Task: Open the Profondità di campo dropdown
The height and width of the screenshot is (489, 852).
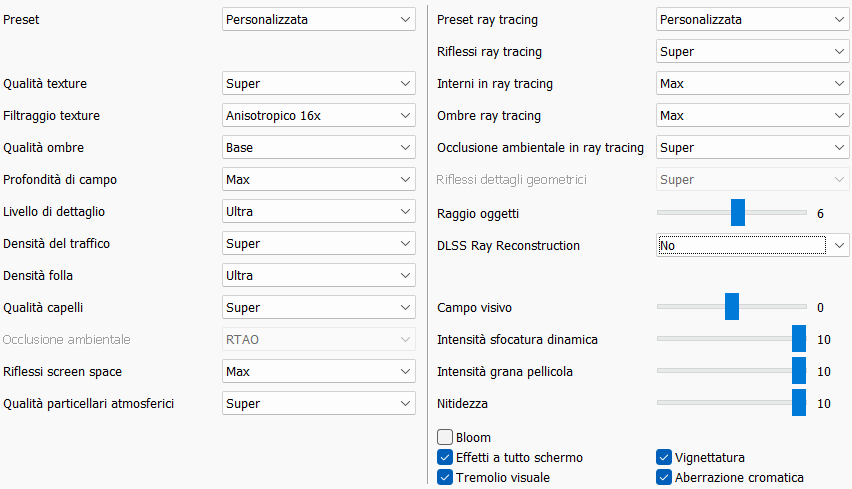Action: click(318, 180)
